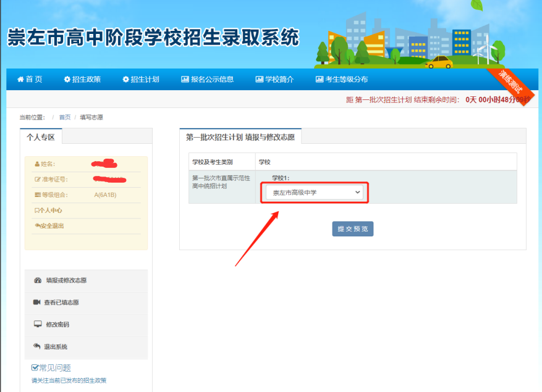
Task: Click the dashboard icon beside 填报或修改志愿
Action: [38, 280]
